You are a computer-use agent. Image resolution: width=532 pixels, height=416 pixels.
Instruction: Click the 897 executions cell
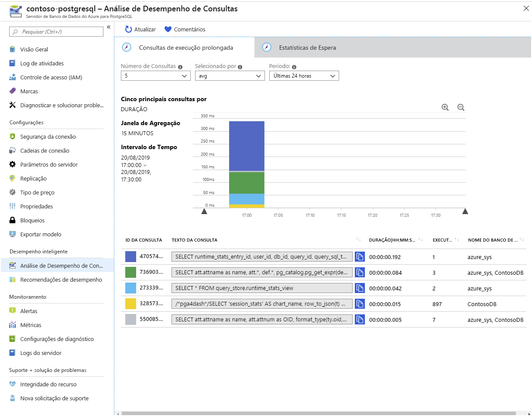[x=437, y=304]
